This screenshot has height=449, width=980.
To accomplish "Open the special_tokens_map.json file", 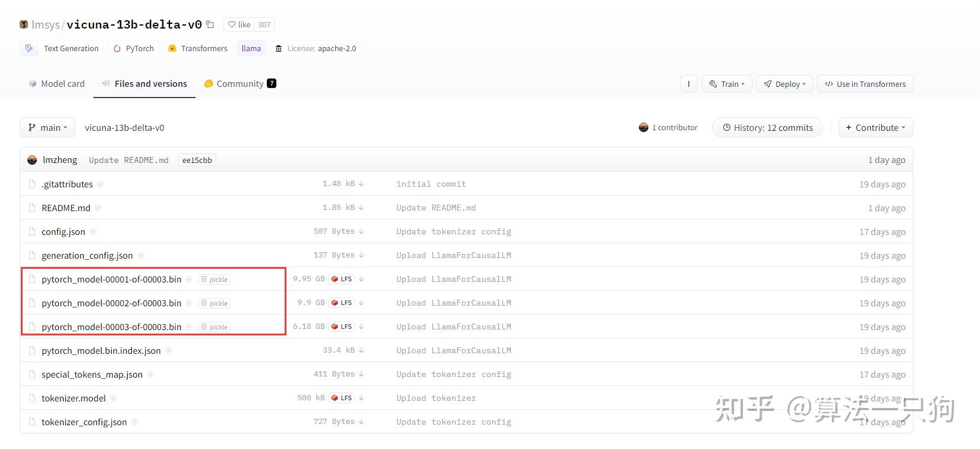I will (92, 375).
